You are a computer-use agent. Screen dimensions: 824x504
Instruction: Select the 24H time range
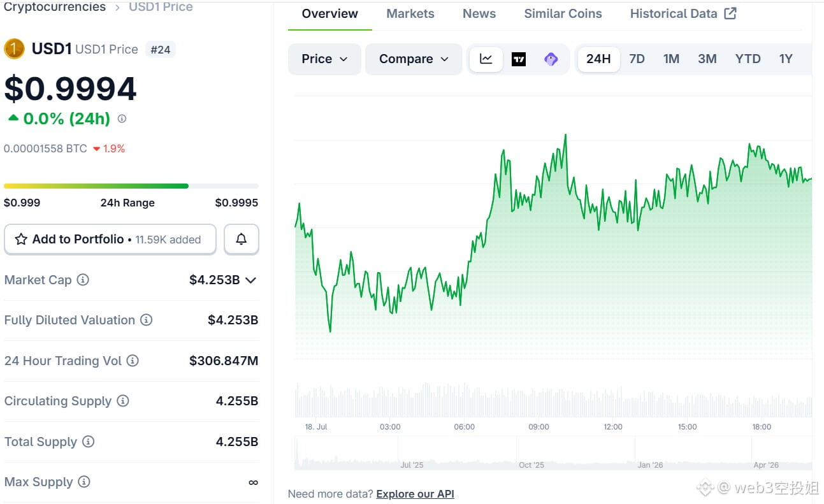pos(598,59)
